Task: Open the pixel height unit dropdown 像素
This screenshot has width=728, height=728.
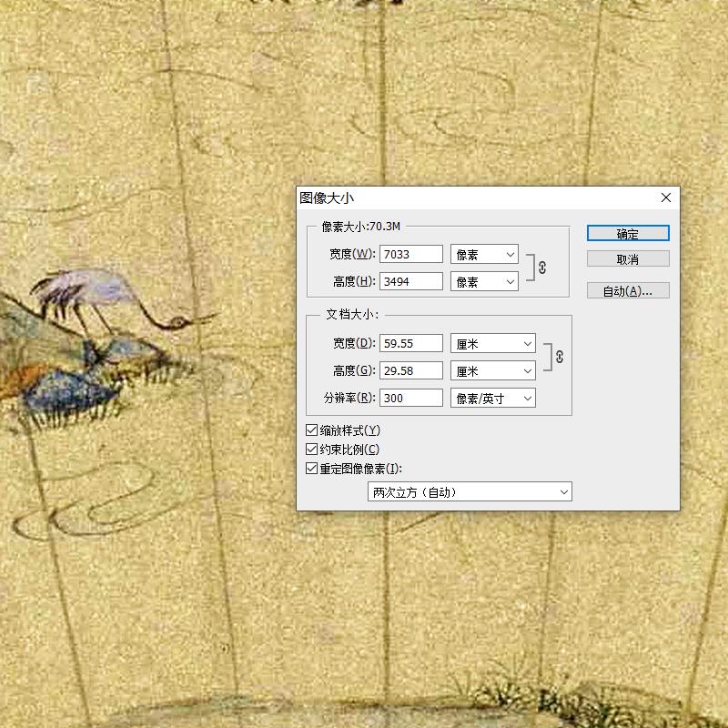Action: (484, 282)
